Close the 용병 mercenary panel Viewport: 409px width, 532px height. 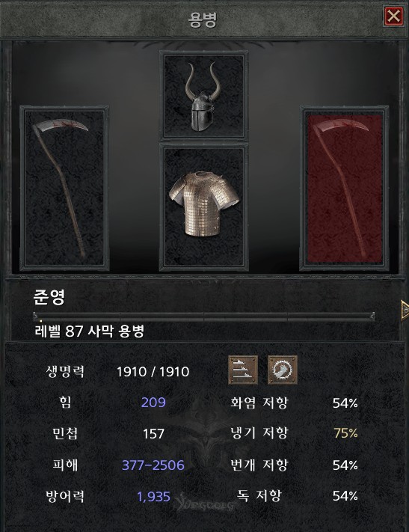point(394,16)
